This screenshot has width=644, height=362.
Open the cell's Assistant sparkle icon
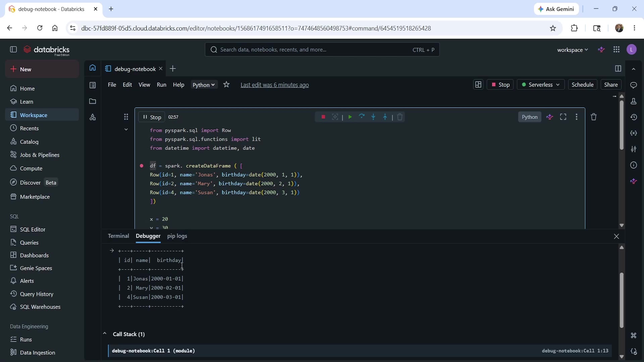click(550, 117)
